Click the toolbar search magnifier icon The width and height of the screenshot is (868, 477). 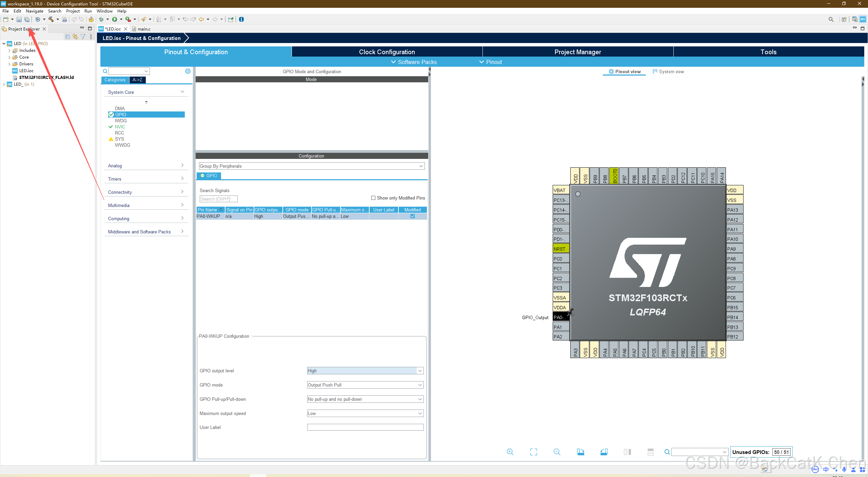point(831,19)
